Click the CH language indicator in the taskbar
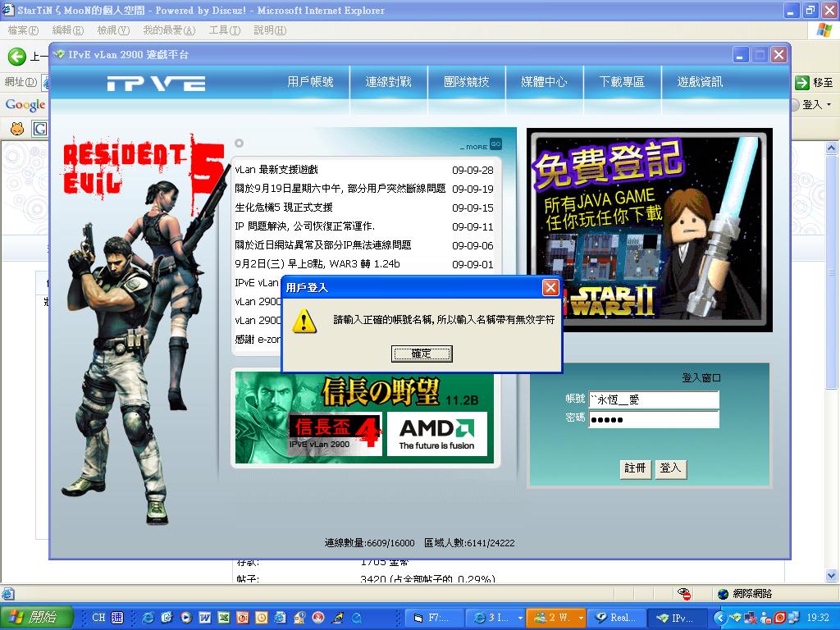The image size is (840, 630). point(98,617)
